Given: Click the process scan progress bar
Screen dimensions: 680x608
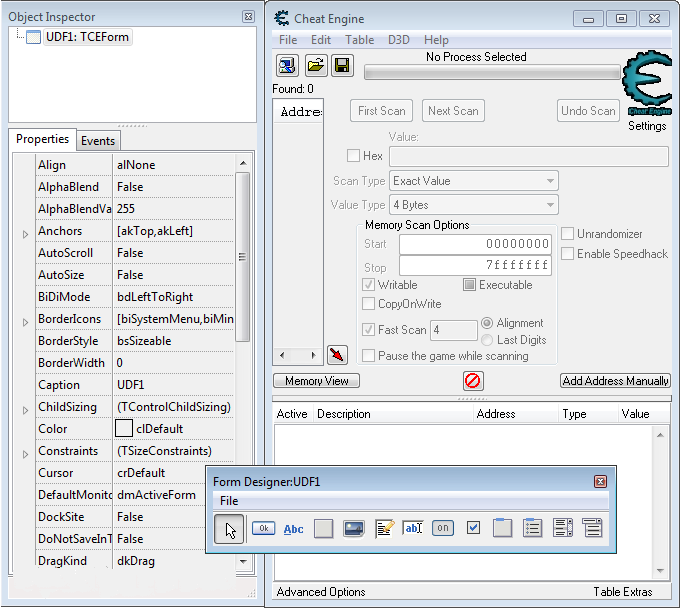Looking at the screenshot, I should pyautogui.click(x=492, y=72).
